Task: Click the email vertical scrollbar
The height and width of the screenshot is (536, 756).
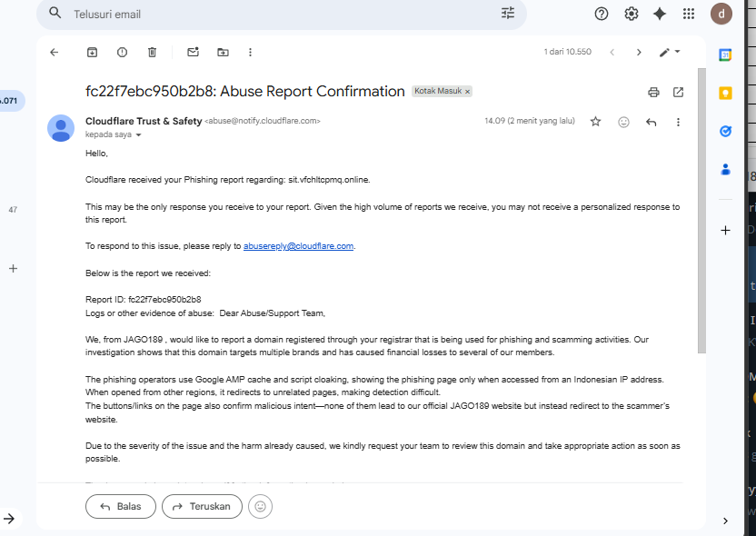Action: click(x=702, y=210)
